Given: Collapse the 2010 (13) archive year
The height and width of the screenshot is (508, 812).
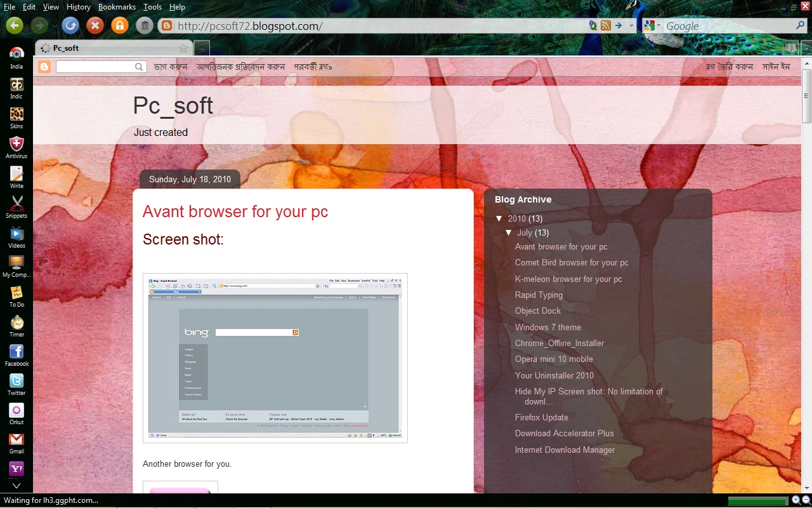Looking at the screenshot, I should coord(499,218).
